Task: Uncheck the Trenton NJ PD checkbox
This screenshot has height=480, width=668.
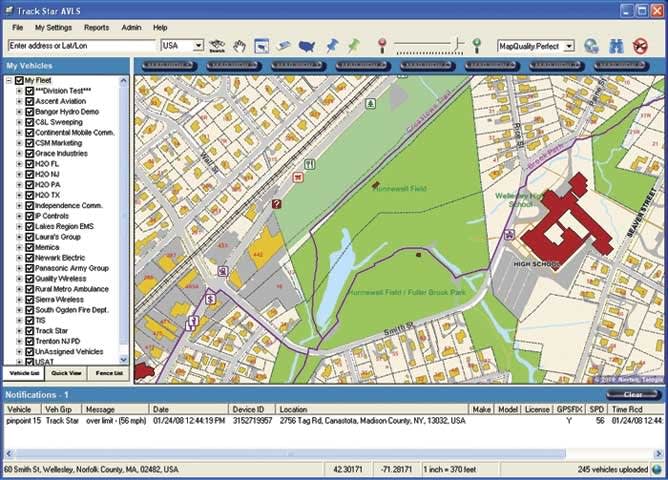Action: pyautogui.click(x=30, y=340)
